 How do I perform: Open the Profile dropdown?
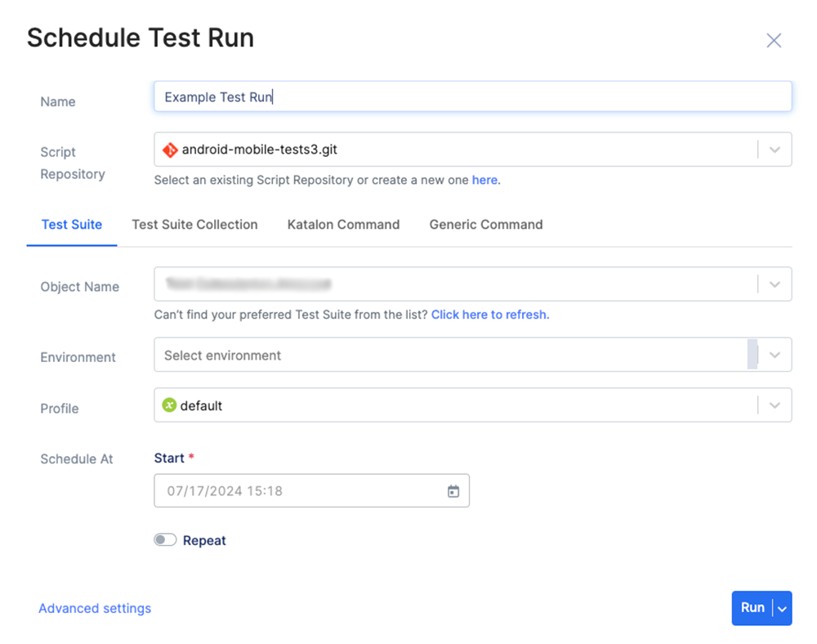[x=775, y=405]
